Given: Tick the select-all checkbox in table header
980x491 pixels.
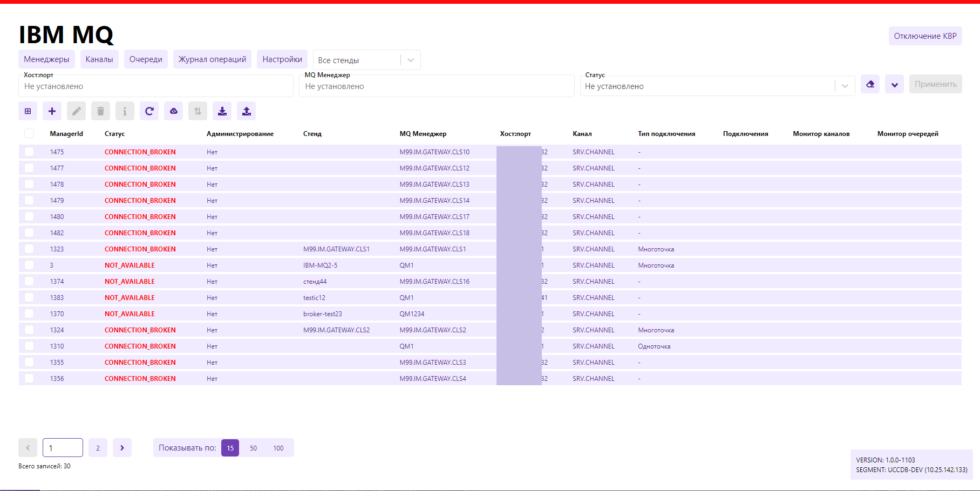Looking at the screenshot, I should click(29, 133).
